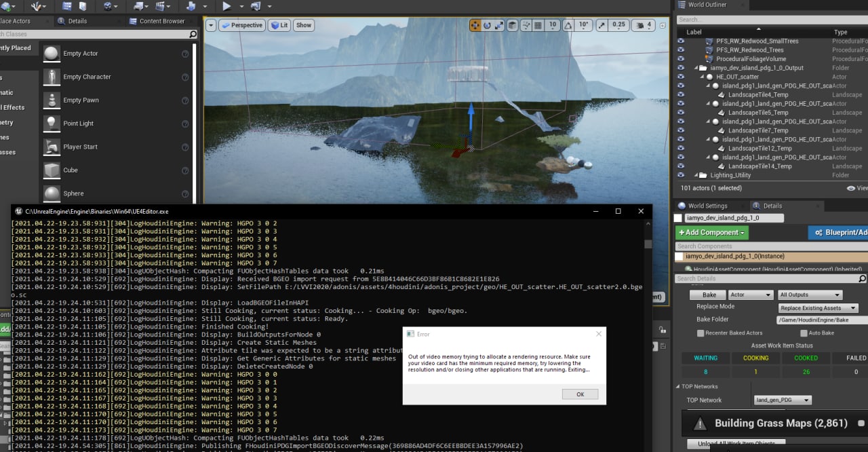Hide HE_OUT_scatter using its eye icon
The height and width of the screenshot is (452, 868).
pos(682,77)
